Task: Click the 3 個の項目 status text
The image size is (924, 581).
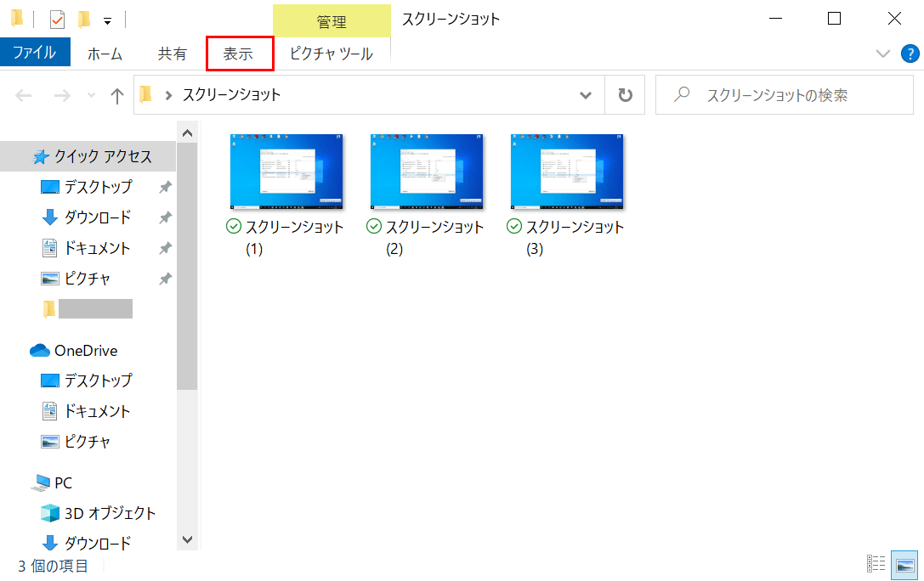Action: [53, 566]
